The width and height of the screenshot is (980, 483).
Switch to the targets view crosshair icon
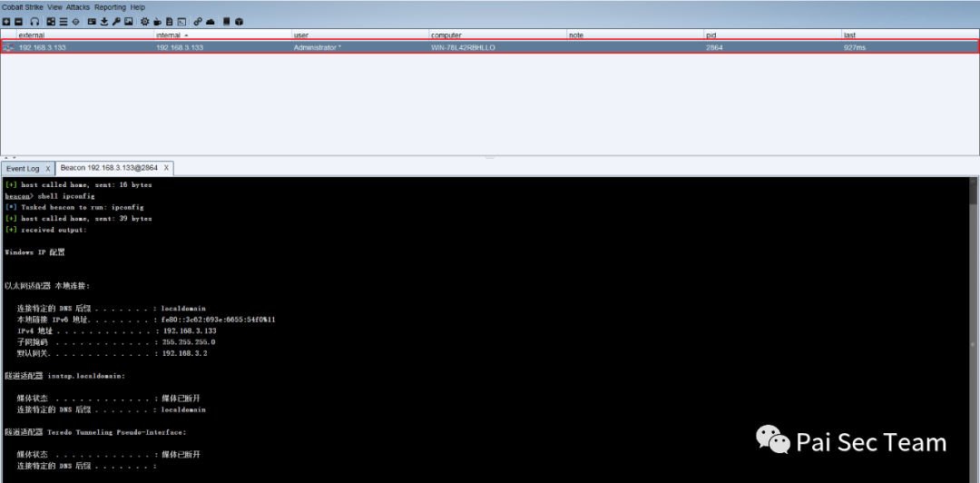tap(75, 21)
